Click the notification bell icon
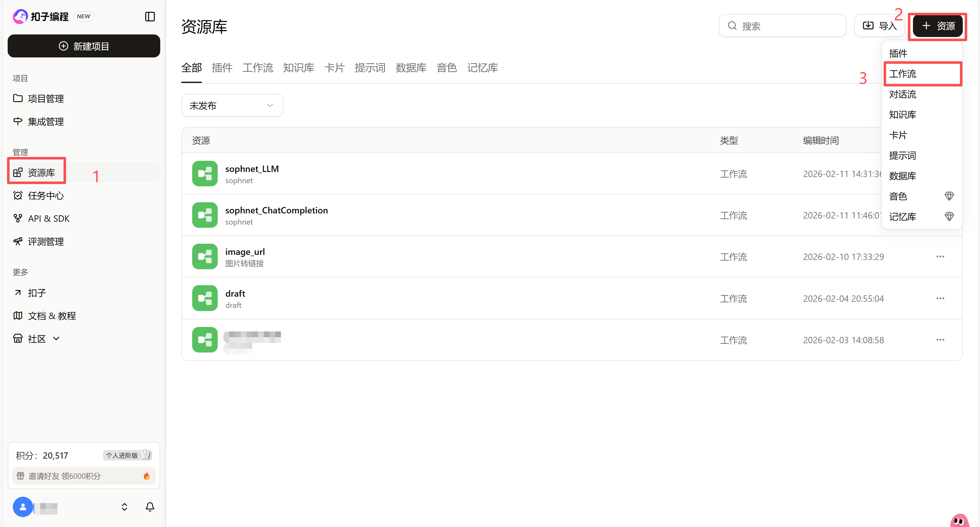Image resolution: width=980 pixels, height=527 pixels. pyautogui.click(x=150, y=507)
